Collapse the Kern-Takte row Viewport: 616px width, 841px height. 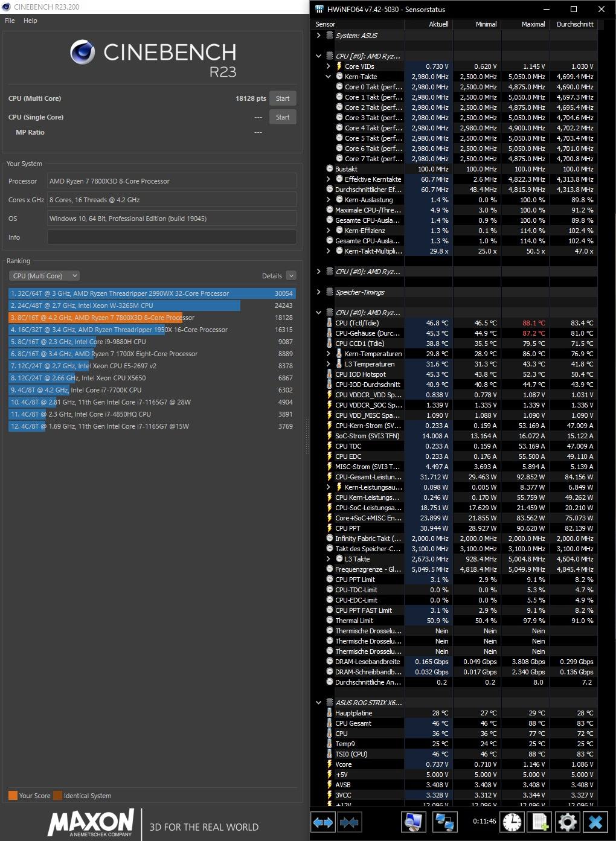328,77
